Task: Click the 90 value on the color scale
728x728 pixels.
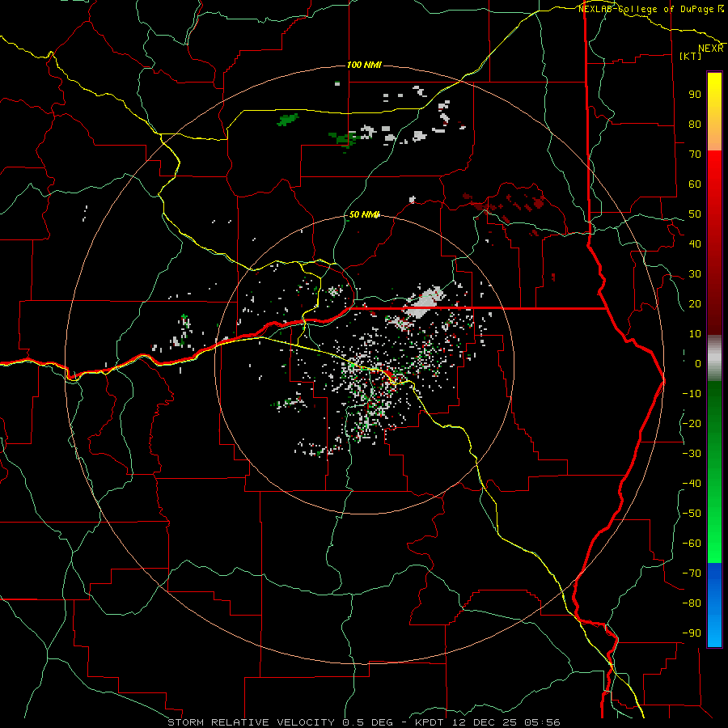Action: coord(695,95)
